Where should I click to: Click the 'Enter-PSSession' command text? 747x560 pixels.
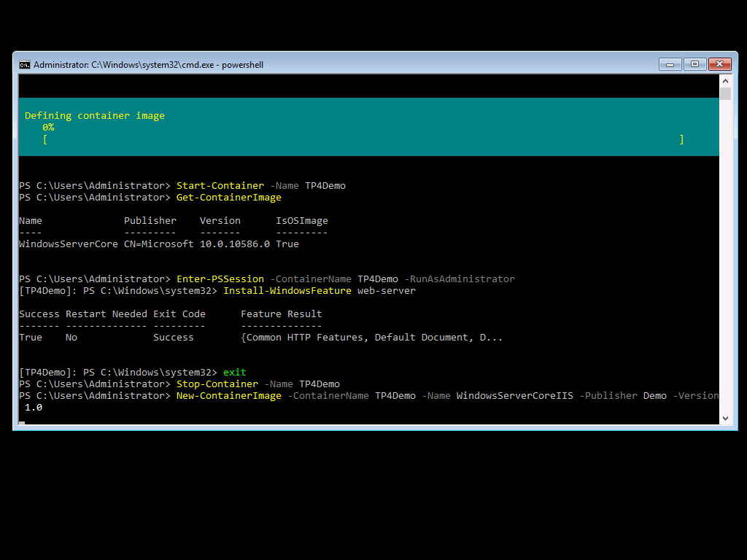pyautogui.click(x=220, y=279)
